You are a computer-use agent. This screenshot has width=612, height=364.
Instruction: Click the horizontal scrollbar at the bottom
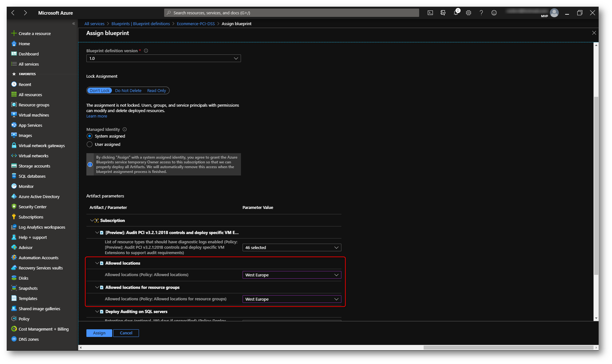pos(508,347)
